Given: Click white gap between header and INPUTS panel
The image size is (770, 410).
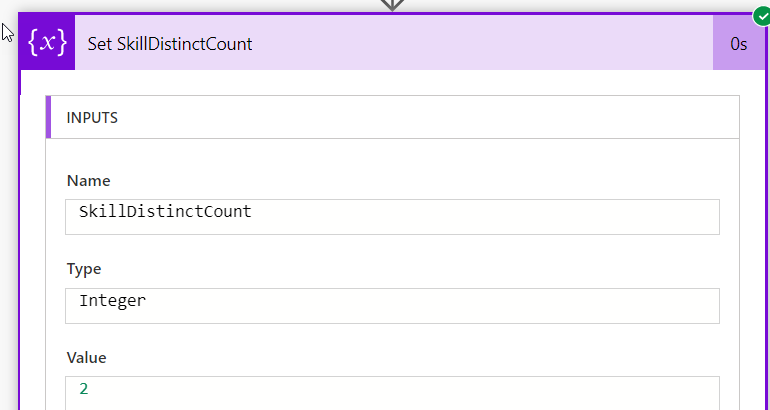Looking at the screenshot, I should [392, 82].
